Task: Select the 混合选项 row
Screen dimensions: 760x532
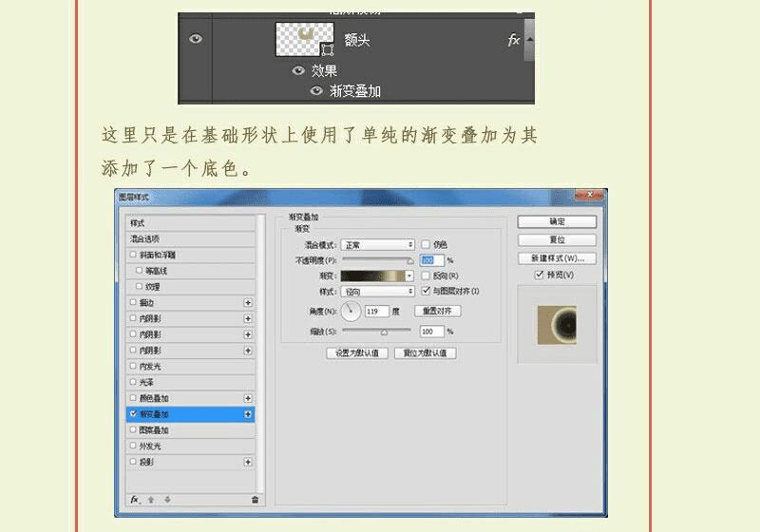Action: click(190, 238)
